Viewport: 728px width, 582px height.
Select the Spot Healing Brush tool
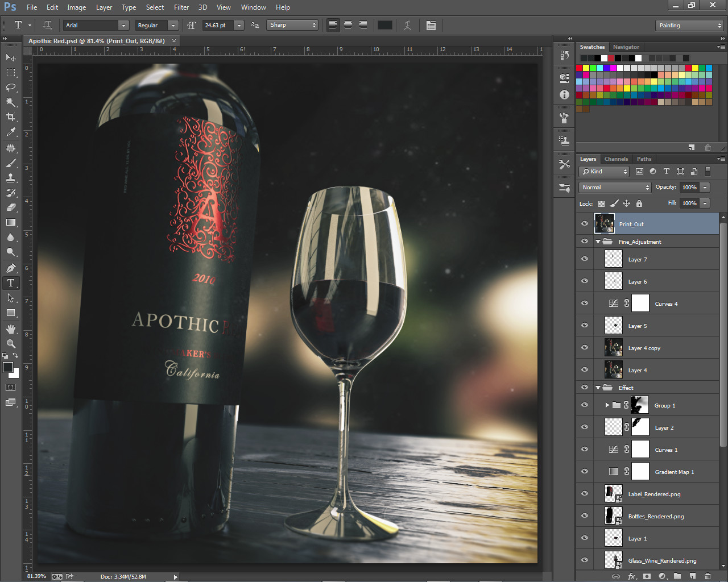[11, 148]
